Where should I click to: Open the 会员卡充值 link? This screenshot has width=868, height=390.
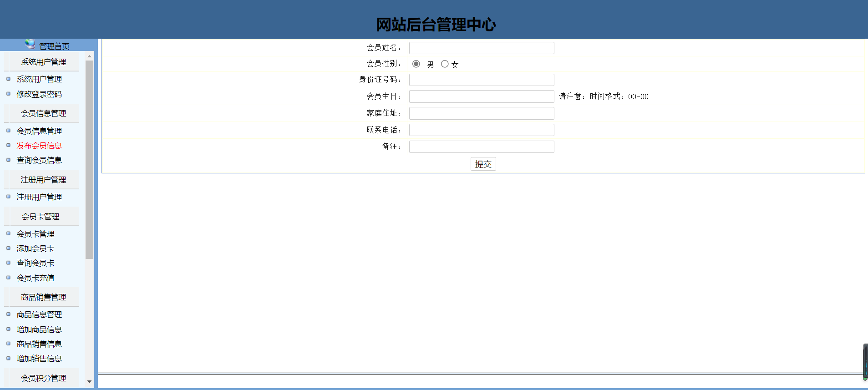pyautogui.click(x=36, y=278)
